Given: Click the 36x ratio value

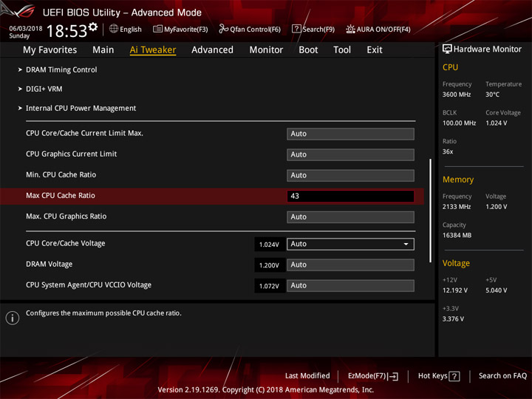Looking at the screenshot, I should click(x=448, y=151).
